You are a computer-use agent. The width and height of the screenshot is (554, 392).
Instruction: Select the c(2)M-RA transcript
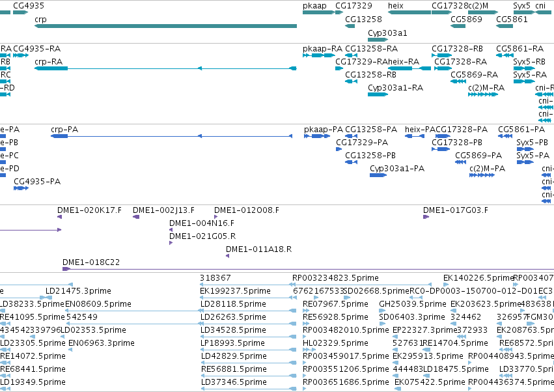pos(483,94)
